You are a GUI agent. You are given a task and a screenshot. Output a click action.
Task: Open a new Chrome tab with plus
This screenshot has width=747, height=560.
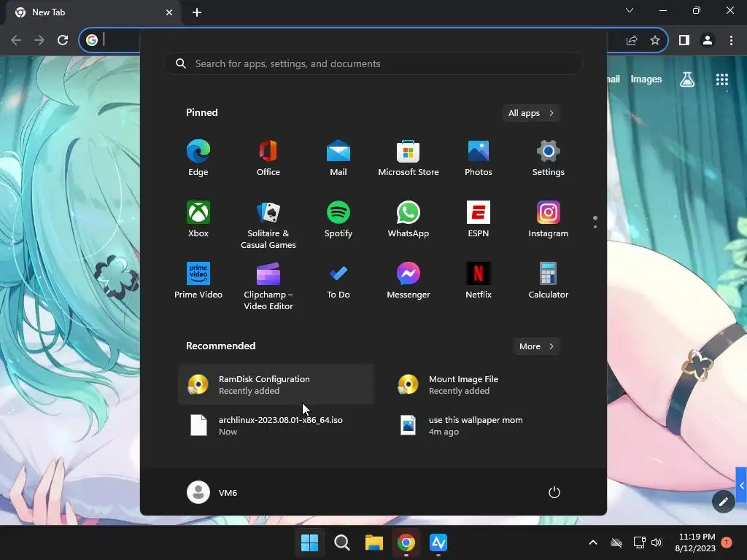click(197, 12)
